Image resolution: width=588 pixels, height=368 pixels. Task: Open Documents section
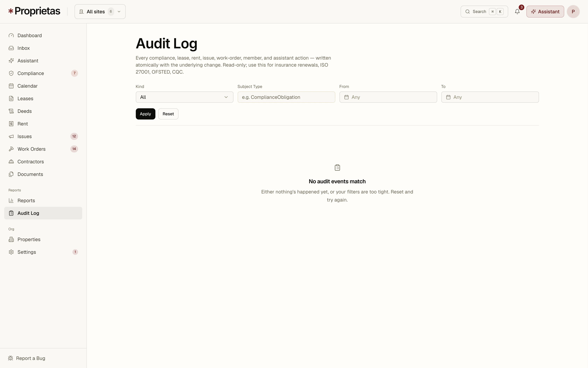point(43,174)
